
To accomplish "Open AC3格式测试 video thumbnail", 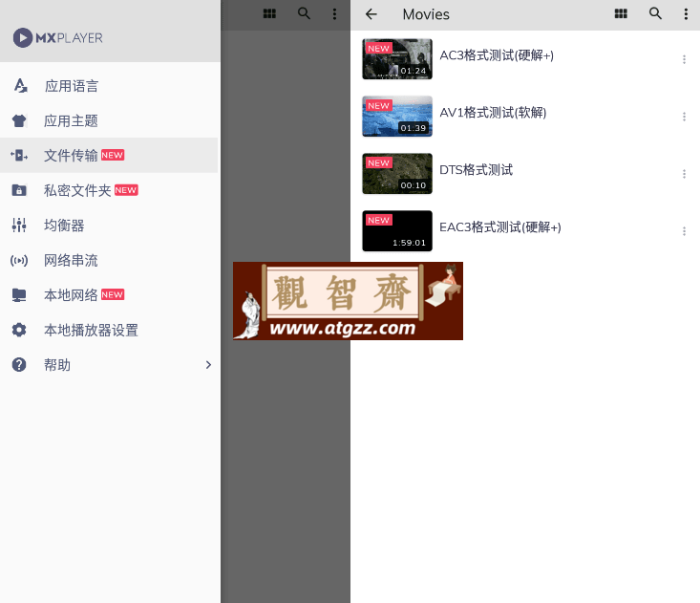I will (x=397, y=59).
